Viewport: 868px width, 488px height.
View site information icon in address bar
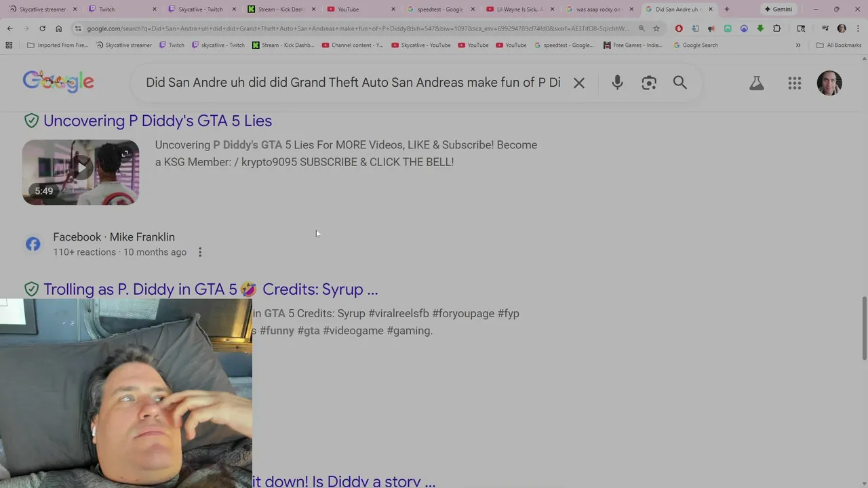(78, 28)
